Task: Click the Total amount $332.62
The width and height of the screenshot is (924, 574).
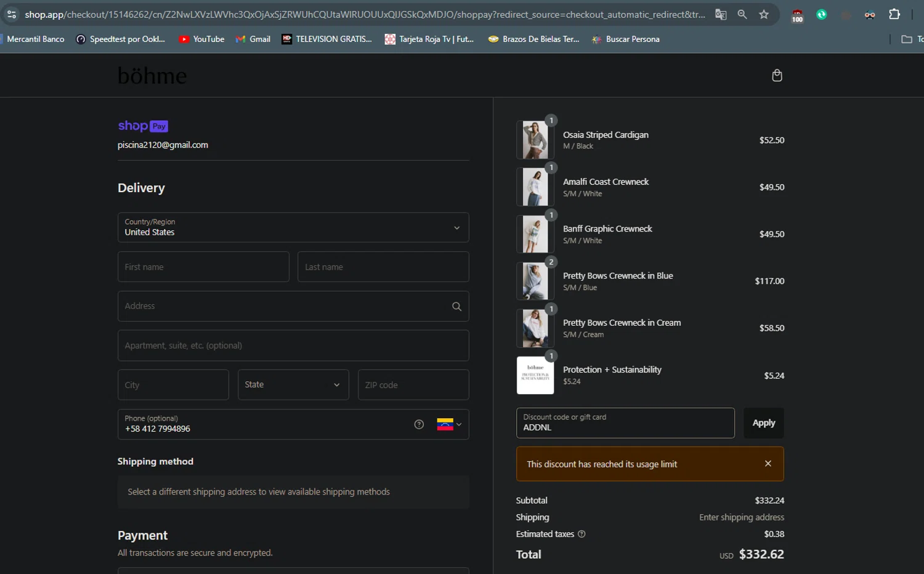Action: coord(761,554)
